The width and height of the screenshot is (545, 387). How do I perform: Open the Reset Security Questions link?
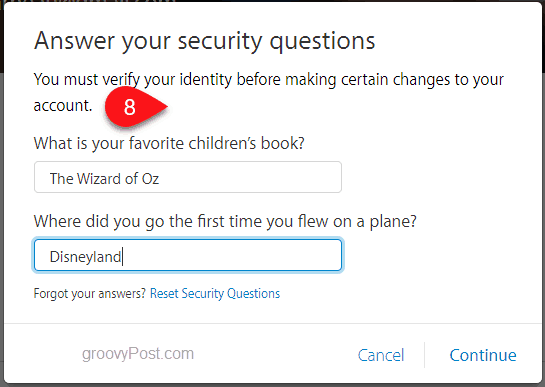215,294
